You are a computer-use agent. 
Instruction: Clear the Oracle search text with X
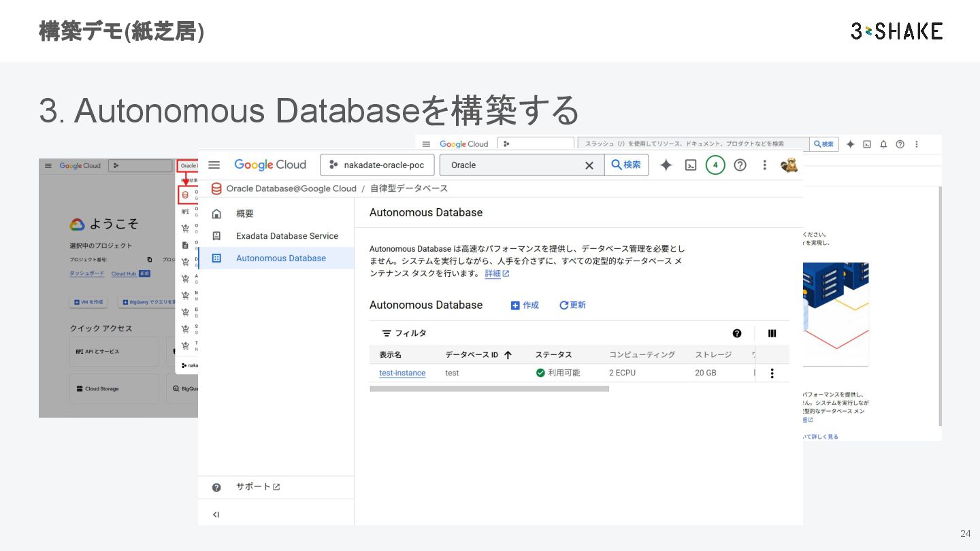tap(589, 165)
